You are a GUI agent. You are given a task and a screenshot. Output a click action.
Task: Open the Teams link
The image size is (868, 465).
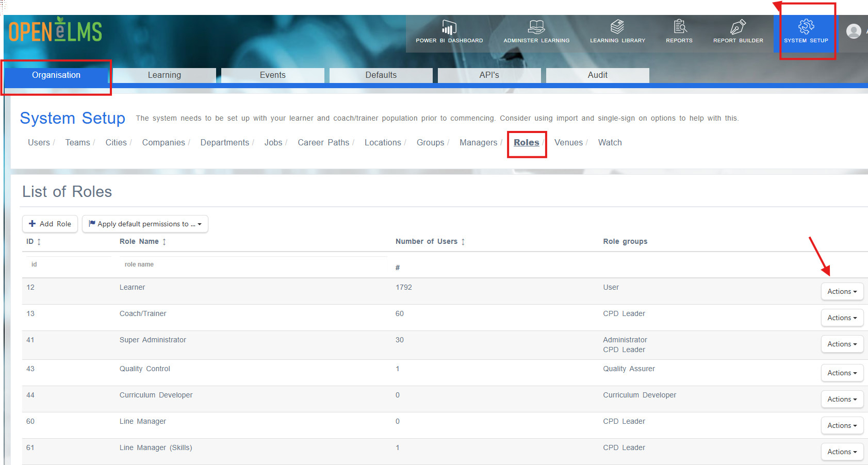pos(78,142)
